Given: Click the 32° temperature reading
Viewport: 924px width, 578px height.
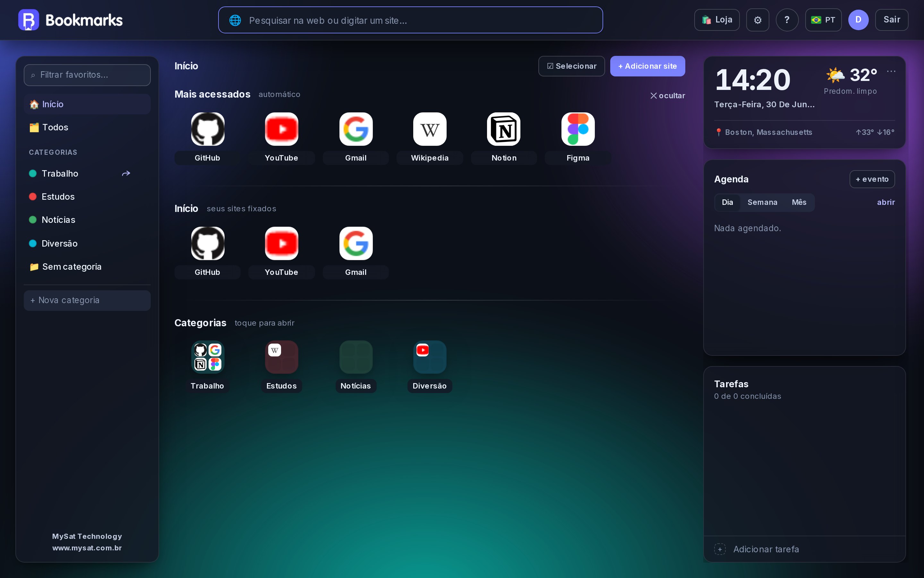Looking at the screenshot, I should point(863,75).
